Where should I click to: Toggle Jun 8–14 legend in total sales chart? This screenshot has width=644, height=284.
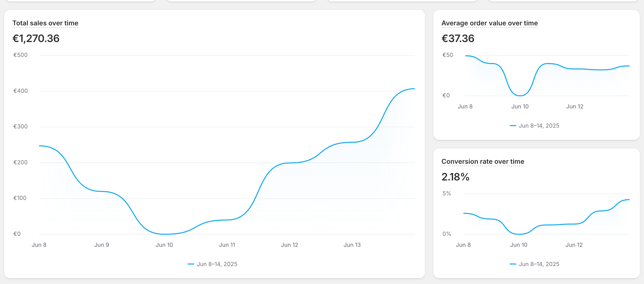(x=217, y=264)
